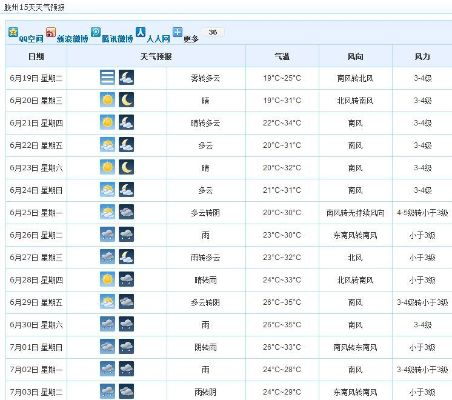The height and width of the screenshot is (400, 452).
Task: Click the 6月28日 星期四 date cell
Action: click(x=36, y=280)
